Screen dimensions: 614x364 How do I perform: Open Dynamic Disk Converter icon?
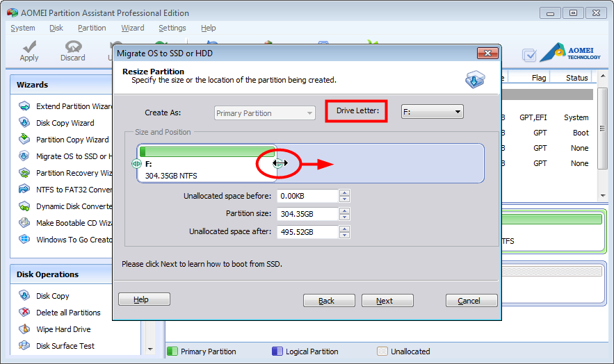pyautogui.click(x=24, y=206)
